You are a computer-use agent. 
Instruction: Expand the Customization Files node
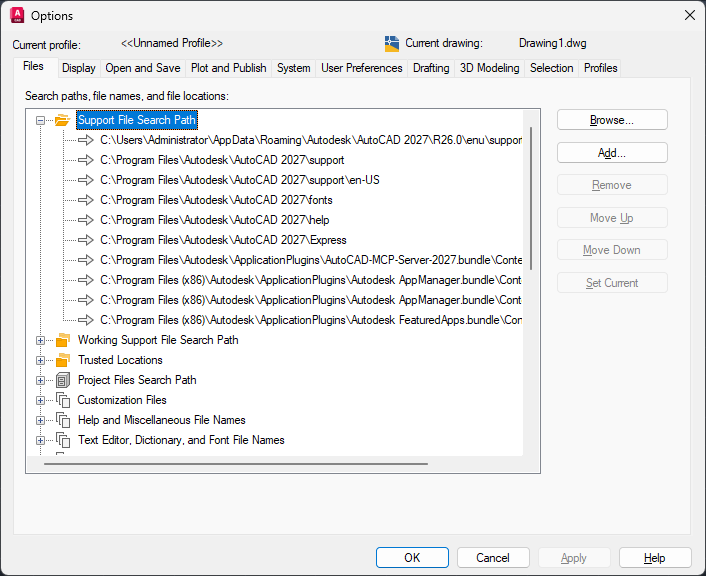point(41,400)
